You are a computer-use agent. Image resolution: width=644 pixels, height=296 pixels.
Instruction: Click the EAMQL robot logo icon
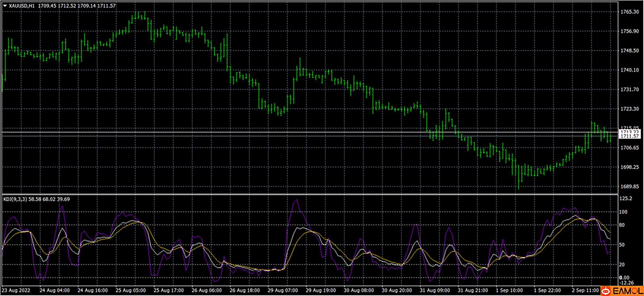606,291
